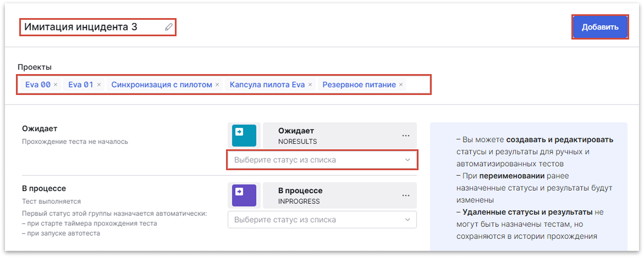Select the В процессе status group label
The image size is (644, 258).
click(44, 188)
